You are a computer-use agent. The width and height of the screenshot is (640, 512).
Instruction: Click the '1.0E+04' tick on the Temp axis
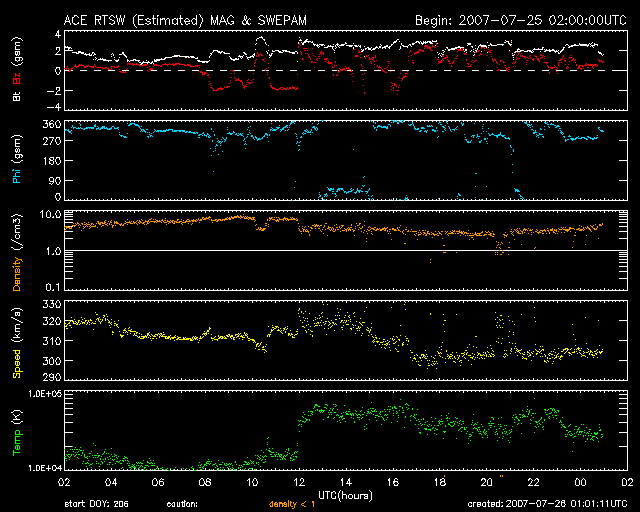pyautogui.click(x=45, y=468)
